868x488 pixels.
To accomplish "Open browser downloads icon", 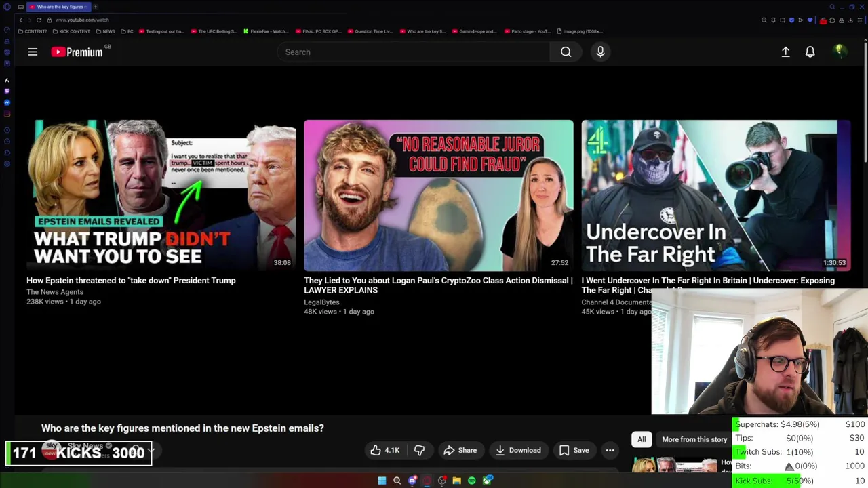I will point(850,20).
